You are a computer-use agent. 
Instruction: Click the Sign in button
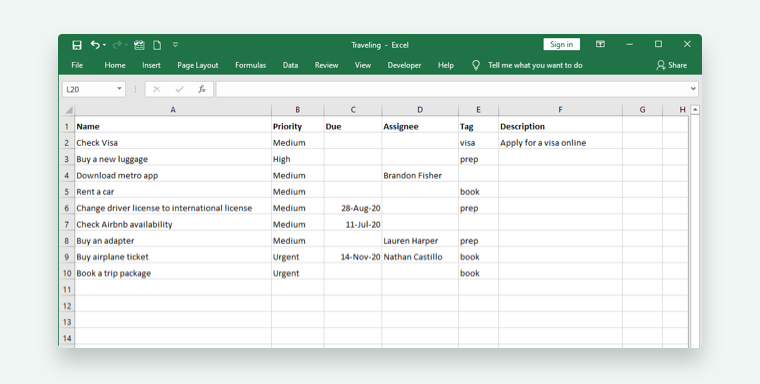(x=561, y=44)
